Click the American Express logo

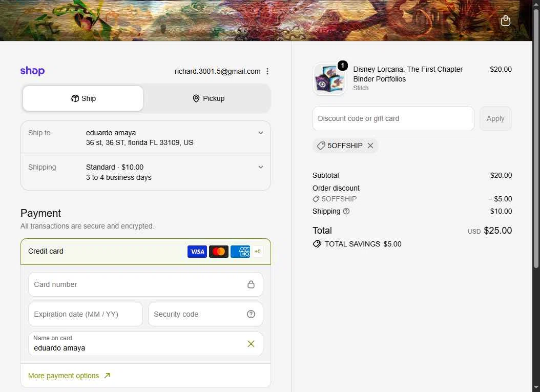coord(240,252)
